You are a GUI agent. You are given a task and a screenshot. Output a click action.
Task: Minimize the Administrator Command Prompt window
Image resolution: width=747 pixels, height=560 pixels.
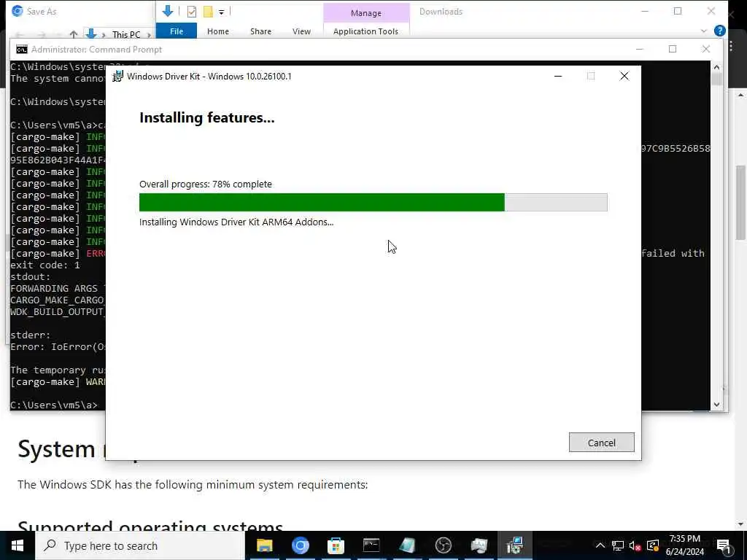639,49
